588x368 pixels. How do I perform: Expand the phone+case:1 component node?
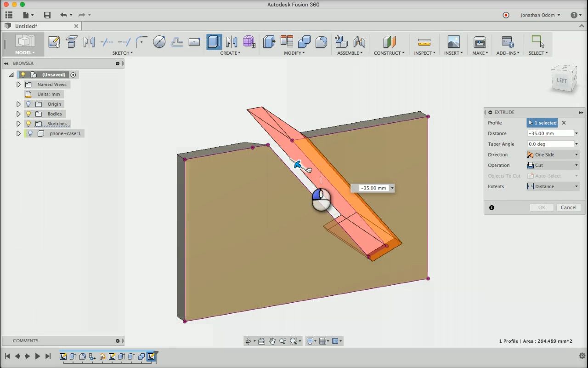18,133
